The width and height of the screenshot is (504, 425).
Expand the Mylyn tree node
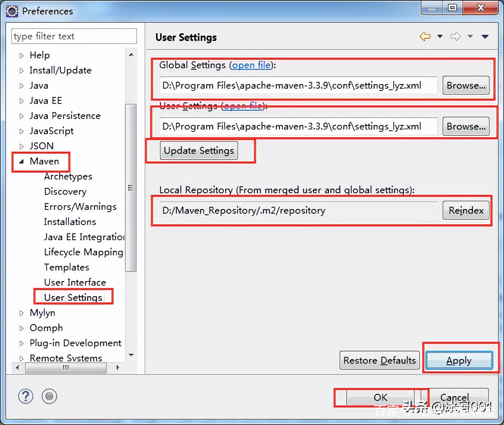(22, 313)
